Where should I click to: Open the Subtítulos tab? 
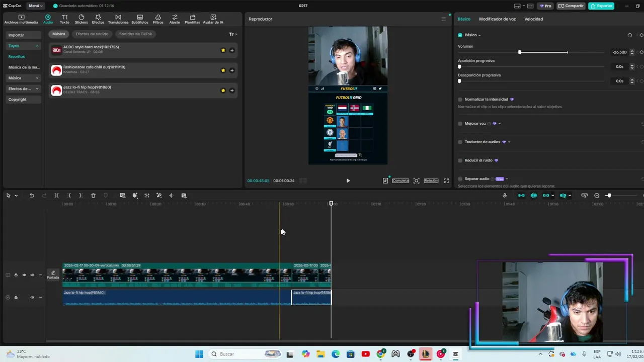pyautogui.click(x=140, y=19)
